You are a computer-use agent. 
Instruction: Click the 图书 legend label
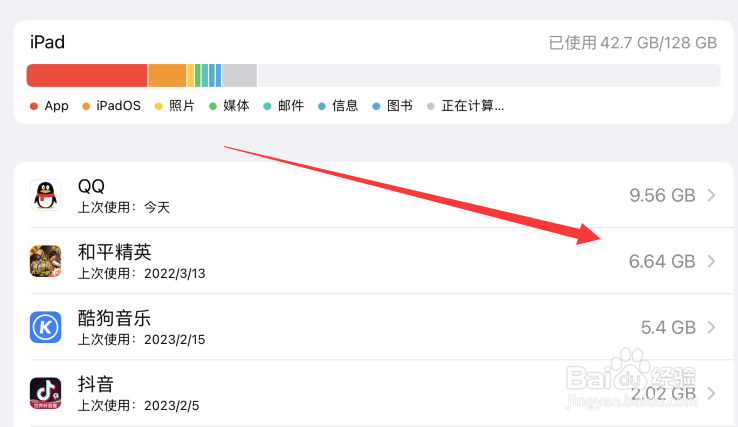pos(400,106)
